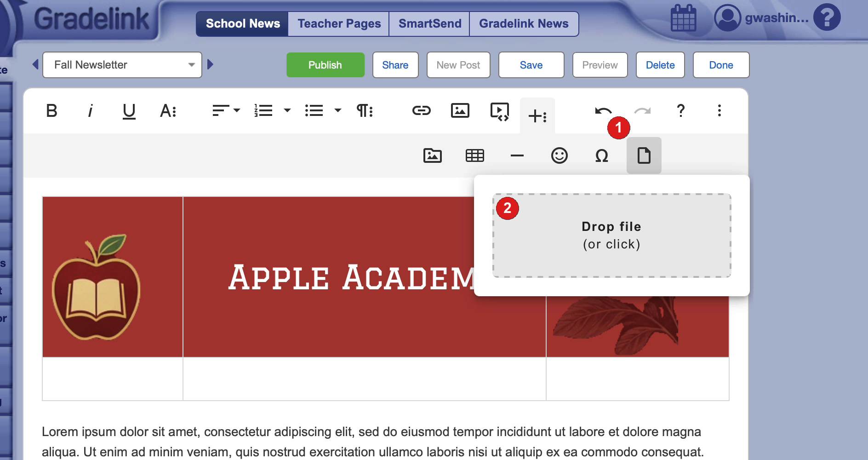Open the emoticons picker
This screenshot has height=460, width=868.
(560, 155)
